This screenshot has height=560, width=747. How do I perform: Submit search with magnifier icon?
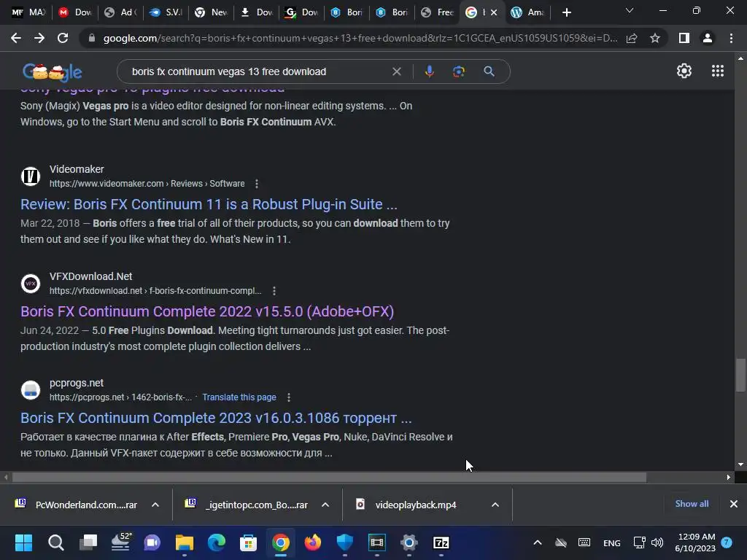(489, 71)
